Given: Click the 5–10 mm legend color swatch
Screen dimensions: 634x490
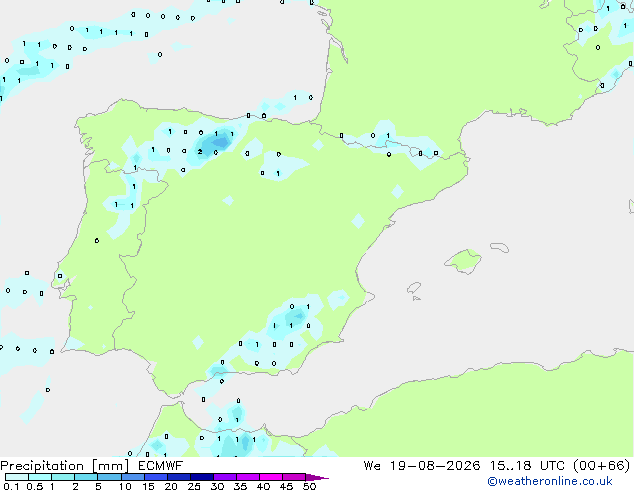Looking at the screenshot, I should pos(109,477).
